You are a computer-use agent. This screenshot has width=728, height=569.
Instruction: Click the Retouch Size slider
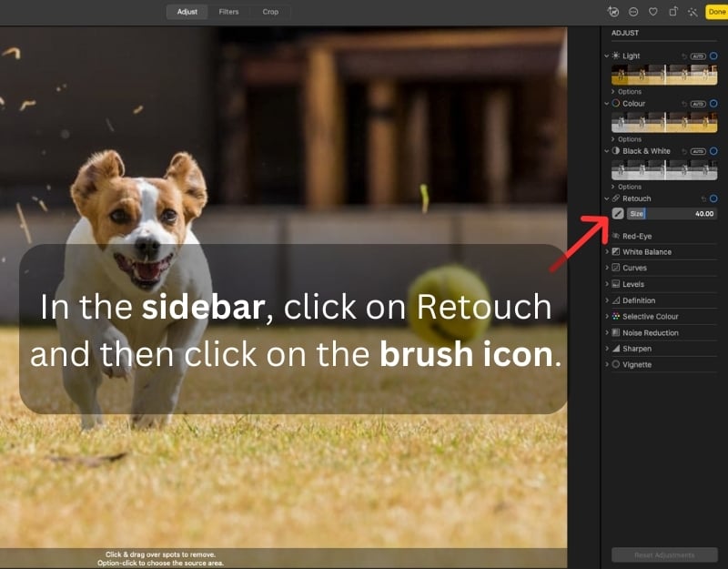pyautogui.click(x=672, y=214)
